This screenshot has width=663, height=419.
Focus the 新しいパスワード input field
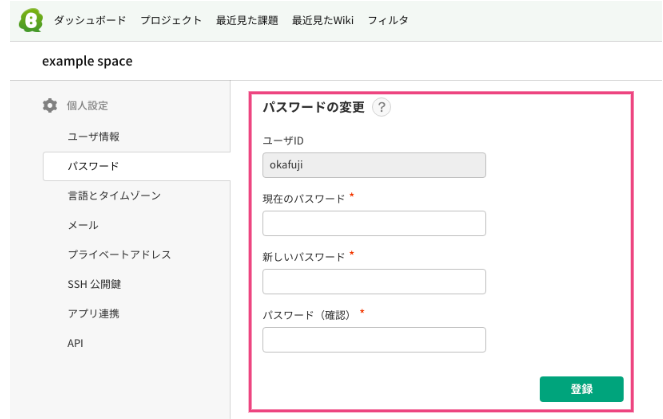point(374,282)
